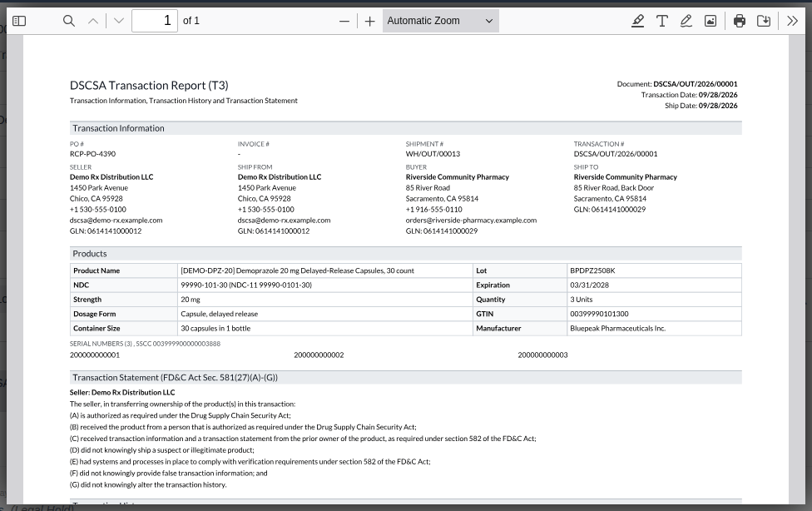Select the highlight annotation tool
The image size is (812, 511).
(x=637, y=21)
